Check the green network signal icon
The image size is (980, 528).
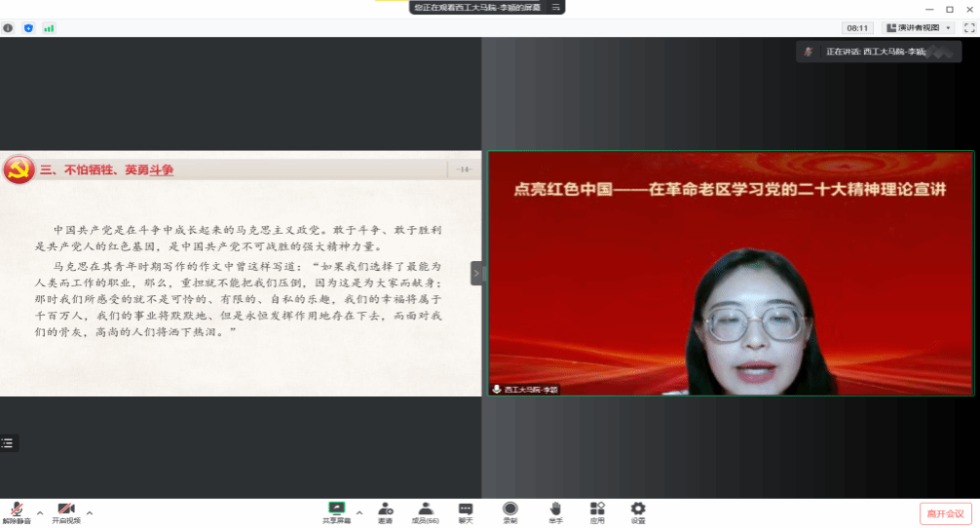tap(49, 28)
